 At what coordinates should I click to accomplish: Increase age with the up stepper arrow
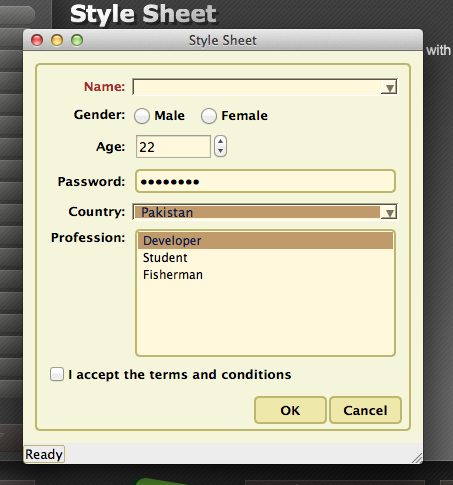[220, 142]
